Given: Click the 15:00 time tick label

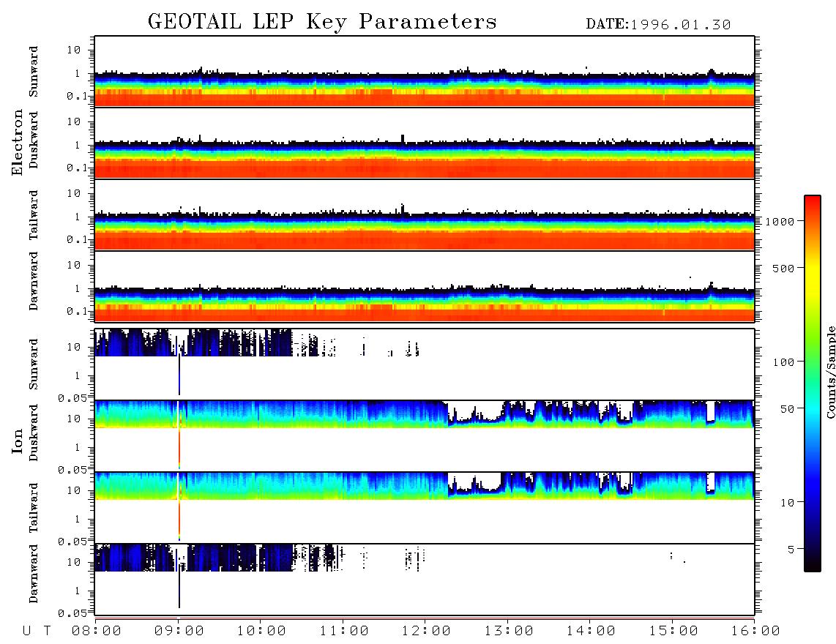Looking at the screenshot, I should coord(673,631).
